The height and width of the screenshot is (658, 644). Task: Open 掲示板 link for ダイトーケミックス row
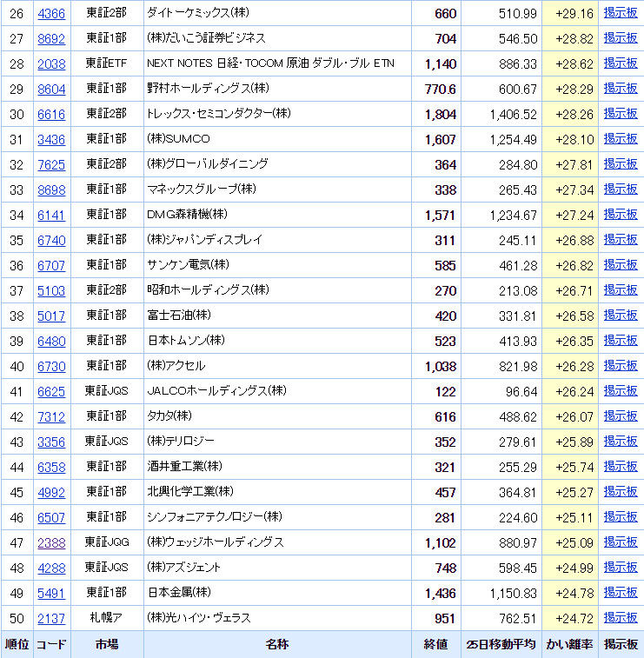click(x=621, y=13)
